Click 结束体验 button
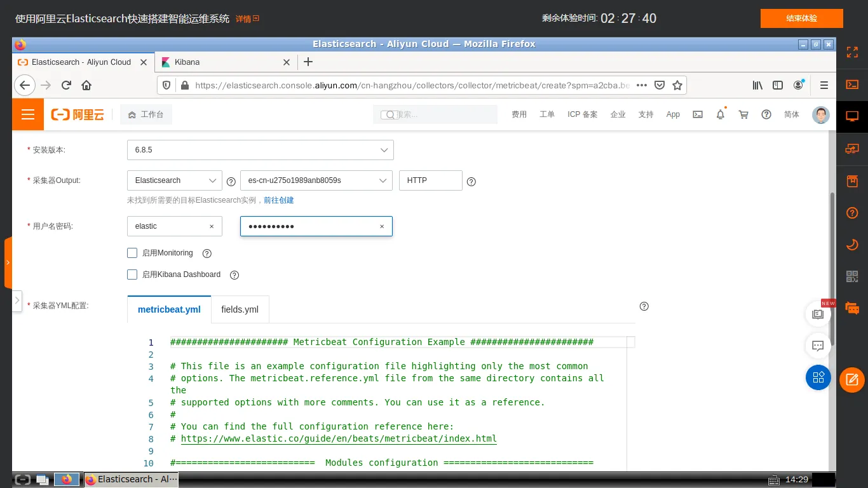The width and height of the screenshot is (868, 488). 802,18
